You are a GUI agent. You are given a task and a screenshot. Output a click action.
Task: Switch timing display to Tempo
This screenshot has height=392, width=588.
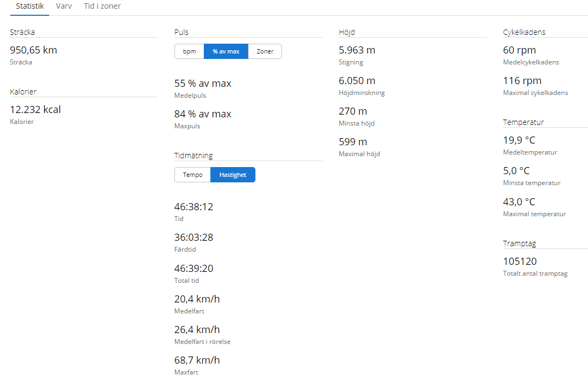[x=192, y=175]
